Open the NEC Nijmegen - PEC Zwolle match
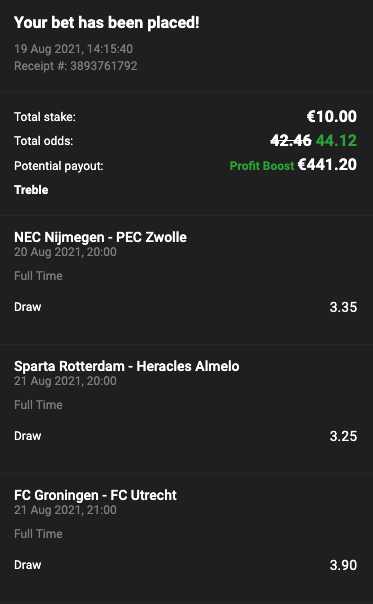The width and height of the screenshot is (373, 604). (100, 237)
